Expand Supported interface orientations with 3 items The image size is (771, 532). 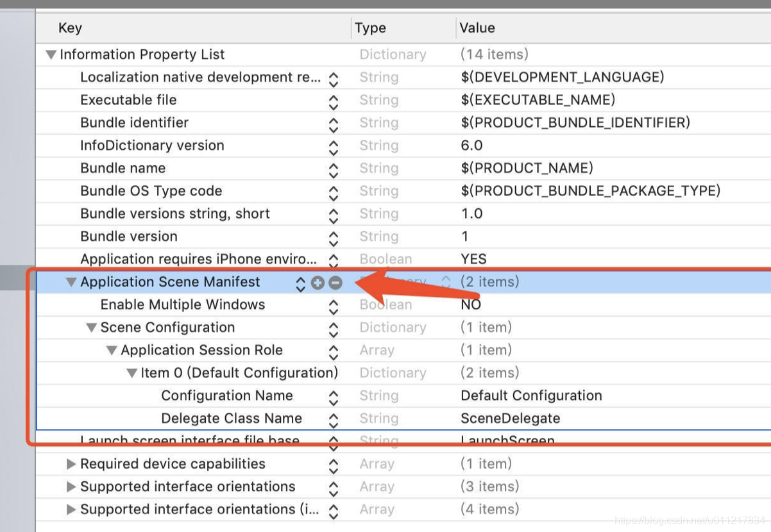pos(71,486)
